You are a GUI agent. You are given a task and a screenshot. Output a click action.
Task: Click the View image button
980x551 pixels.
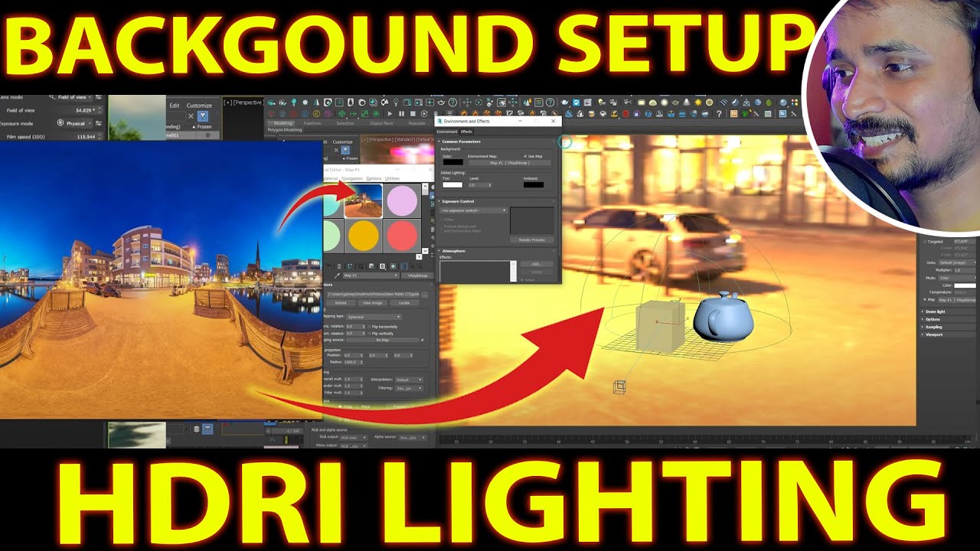[372, 303]
